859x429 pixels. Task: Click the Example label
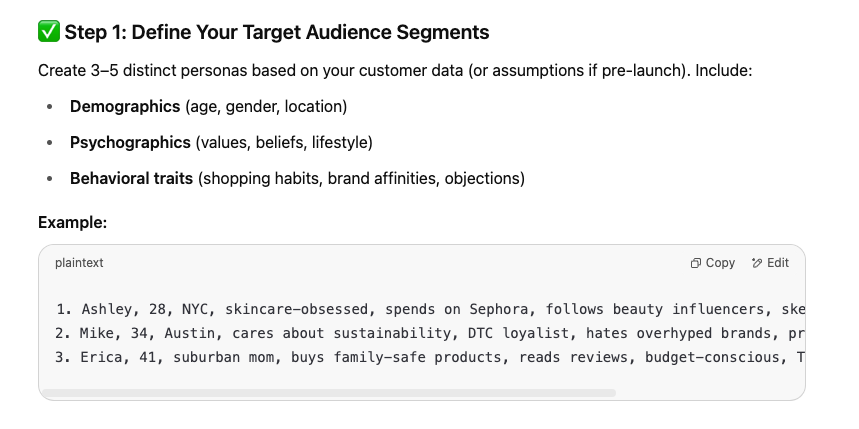(x=72, y=222)
